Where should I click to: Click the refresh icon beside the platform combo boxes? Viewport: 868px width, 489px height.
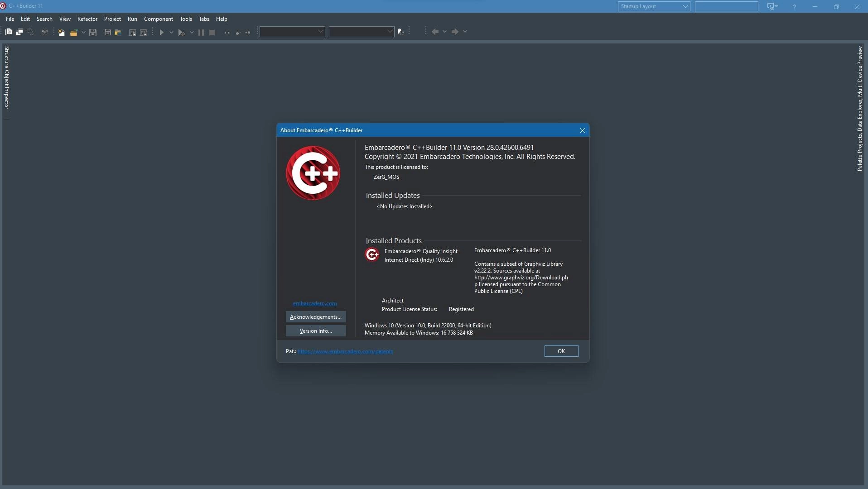401,32
